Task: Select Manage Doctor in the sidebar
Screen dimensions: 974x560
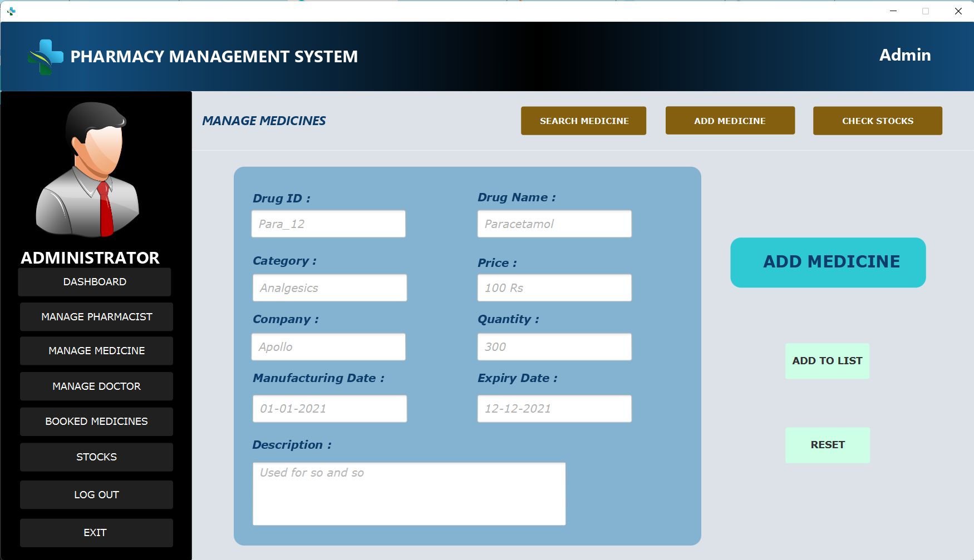Action: [96, 386]
